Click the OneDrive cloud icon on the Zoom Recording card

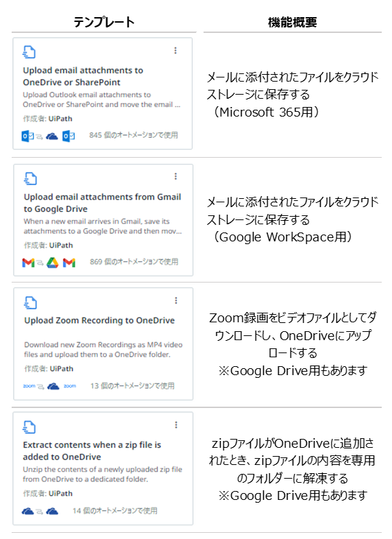click(x=53, y=386)
